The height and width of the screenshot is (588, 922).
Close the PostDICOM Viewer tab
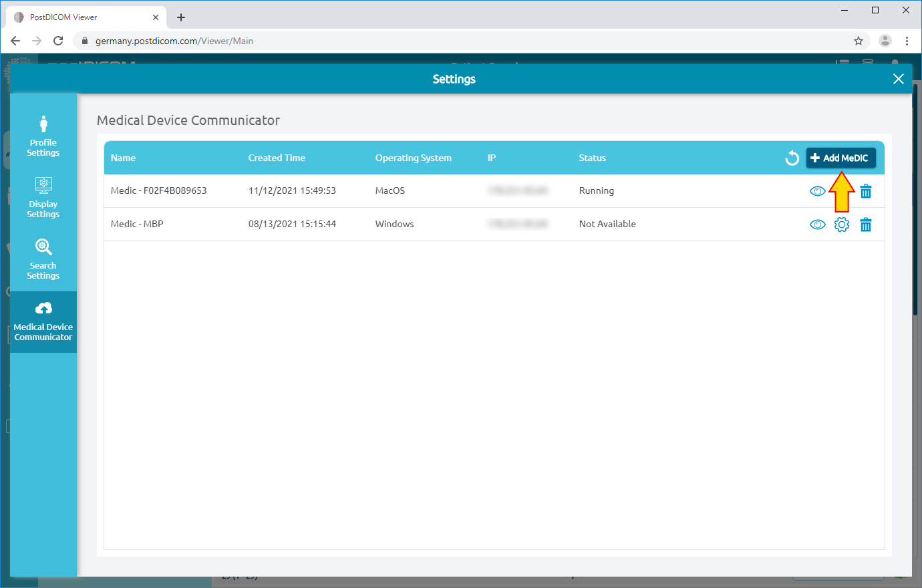(x=156, y=17)
